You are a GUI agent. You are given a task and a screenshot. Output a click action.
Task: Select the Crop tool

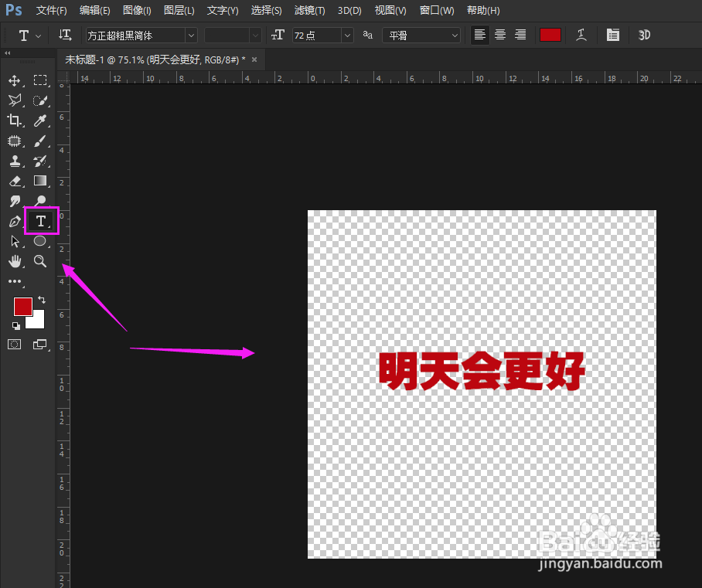point(15,121)
